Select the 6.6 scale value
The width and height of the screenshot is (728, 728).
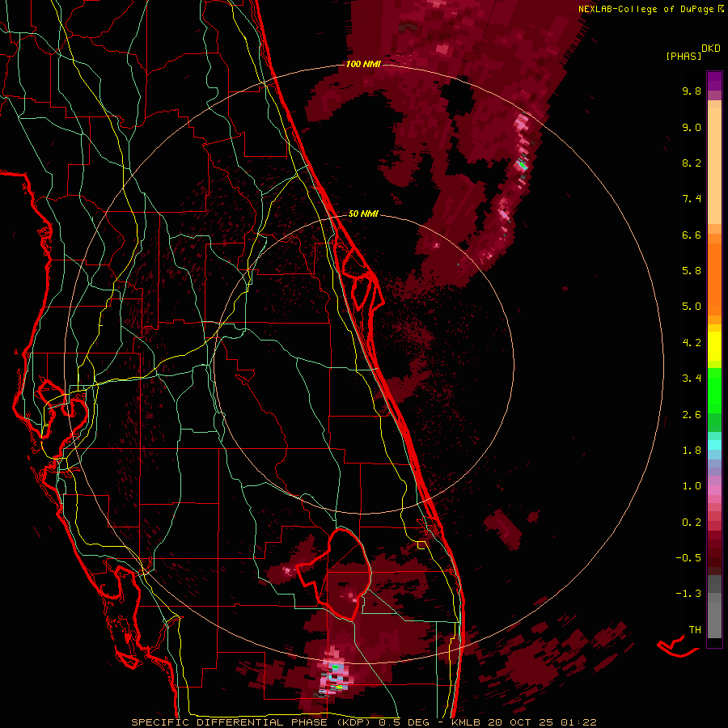pos(692,235)
